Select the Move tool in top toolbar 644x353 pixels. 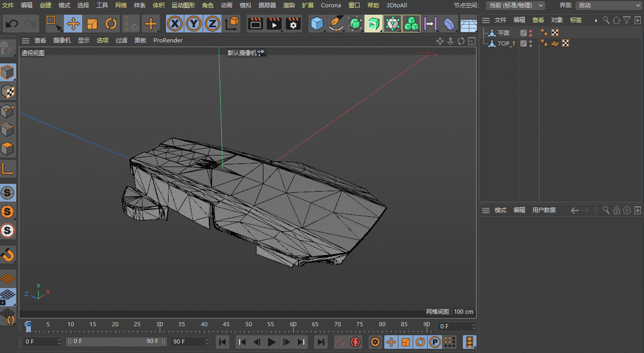pos(73,24)
